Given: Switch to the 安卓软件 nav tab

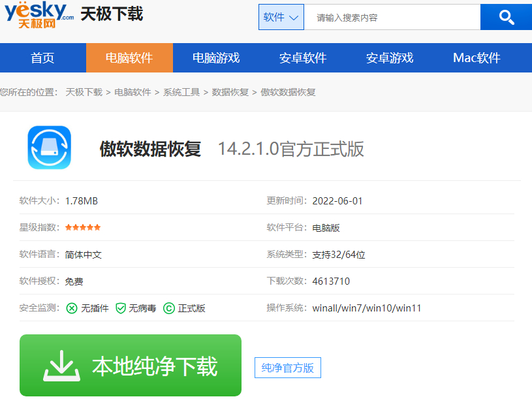Looking at the screenshot, I should 303,57.
